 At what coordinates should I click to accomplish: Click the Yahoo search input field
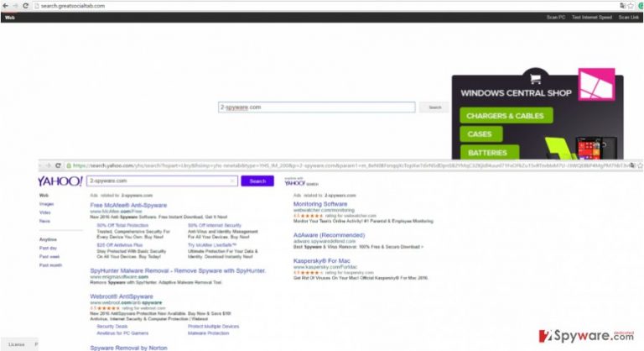(162, 181)
